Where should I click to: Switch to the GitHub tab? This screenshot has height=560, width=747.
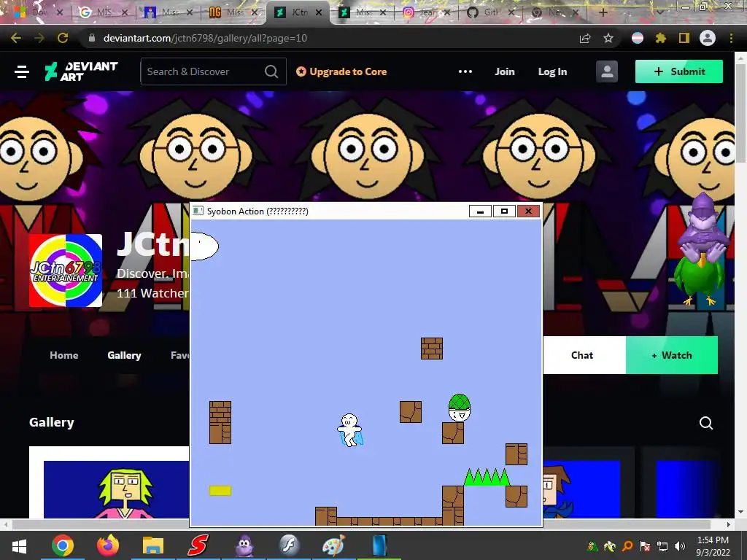click(492, 12)
